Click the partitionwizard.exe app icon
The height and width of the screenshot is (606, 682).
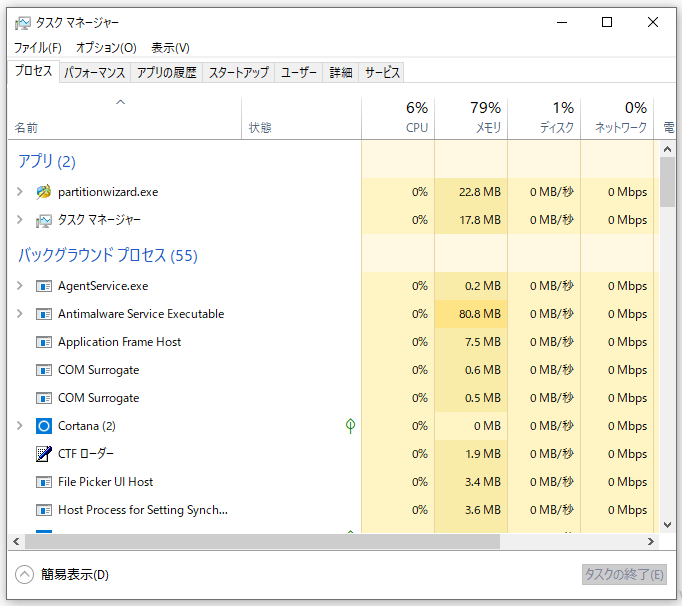43,192
